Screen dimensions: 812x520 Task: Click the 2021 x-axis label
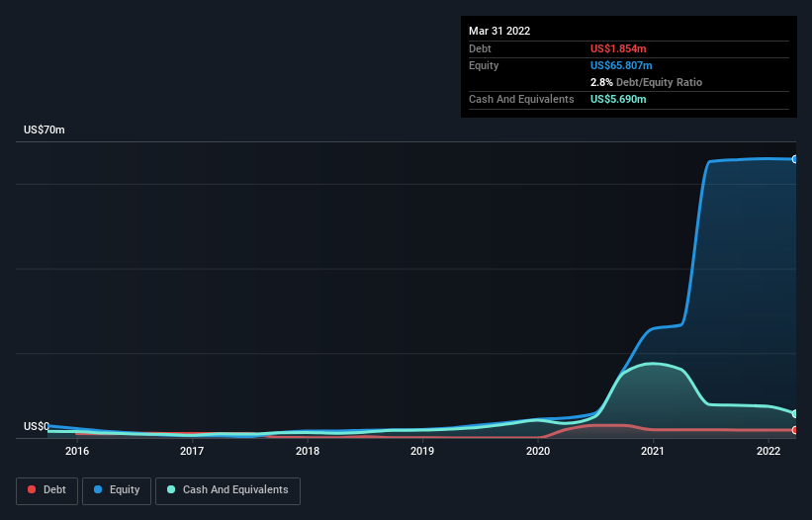(x=653, y=451)
